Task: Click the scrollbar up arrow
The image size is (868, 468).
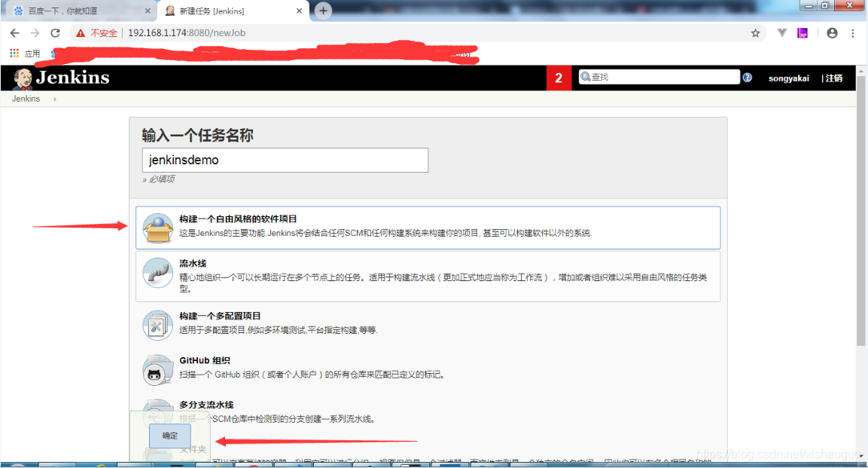Action: [860, 71]
